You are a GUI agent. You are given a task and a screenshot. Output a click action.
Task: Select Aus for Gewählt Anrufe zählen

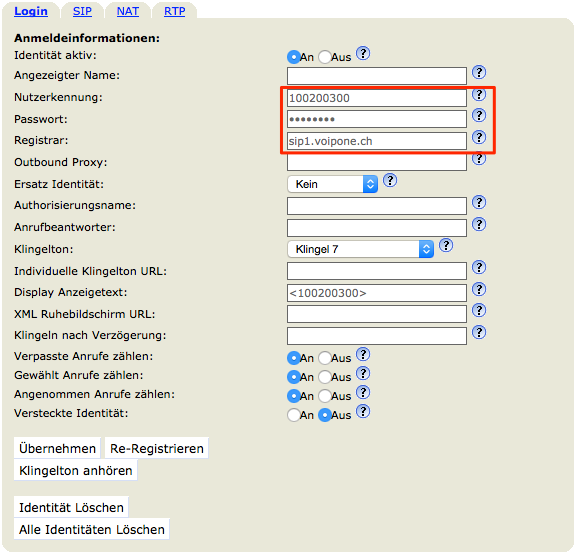click(x=325, y=377)
